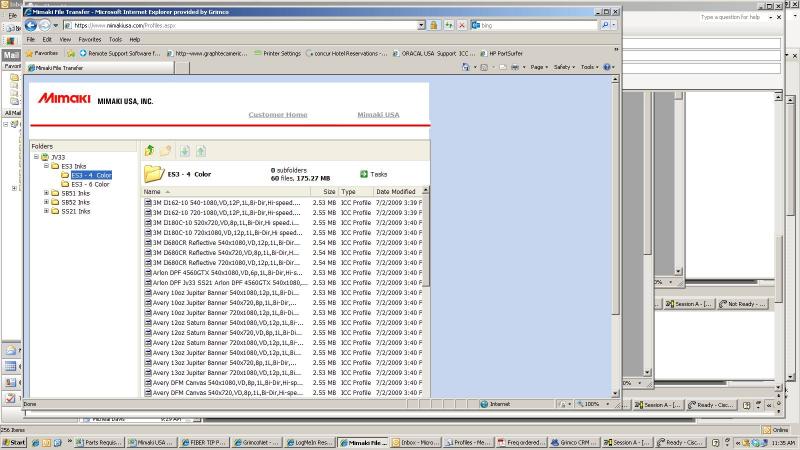Click the Windows Start button
The height and width of the screenshot is (450, 800).
pos(14,442)
